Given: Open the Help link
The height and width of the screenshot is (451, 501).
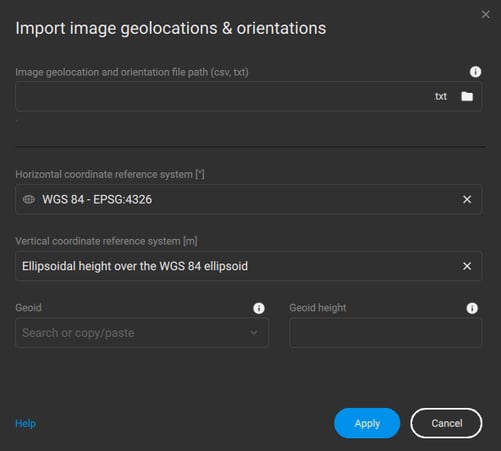Looking at the screenshot, I should click(26, 423).
